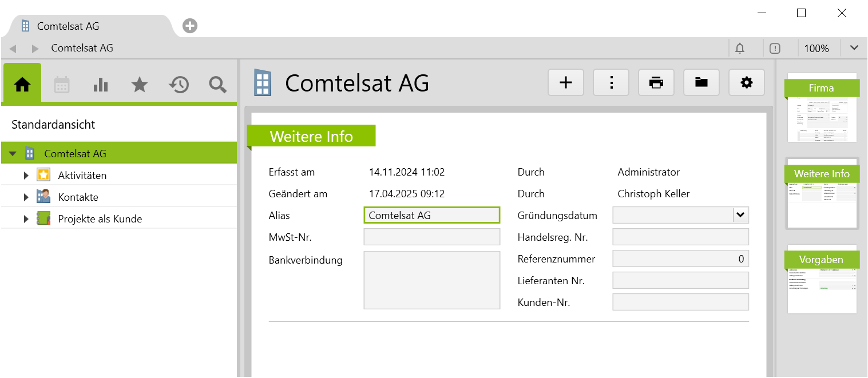The height and width of the screenshot is (378, 868).
Task: Open the history clock icon
Action: click(179, 85)
